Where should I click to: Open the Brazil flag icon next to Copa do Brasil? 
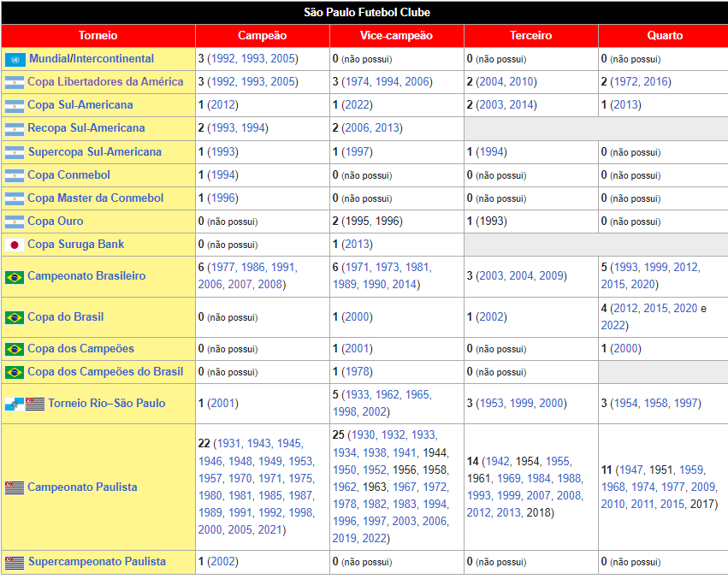[14, 317]
